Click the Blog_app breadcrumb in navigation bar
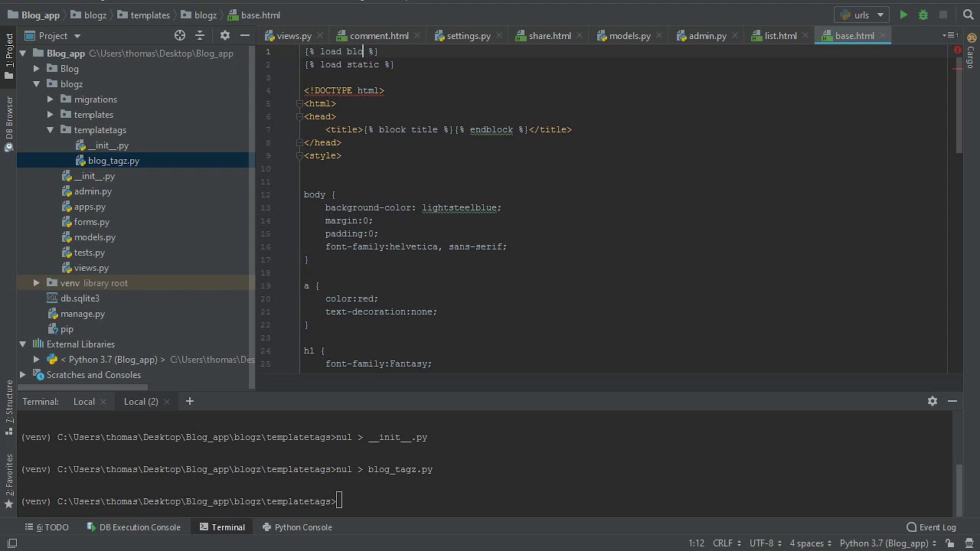The image size is (980, 551). point(33,15)
